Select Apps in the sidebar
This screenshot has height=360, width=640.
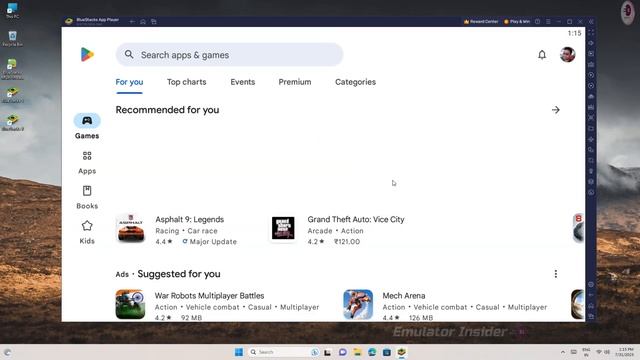[x=87, y=162]
